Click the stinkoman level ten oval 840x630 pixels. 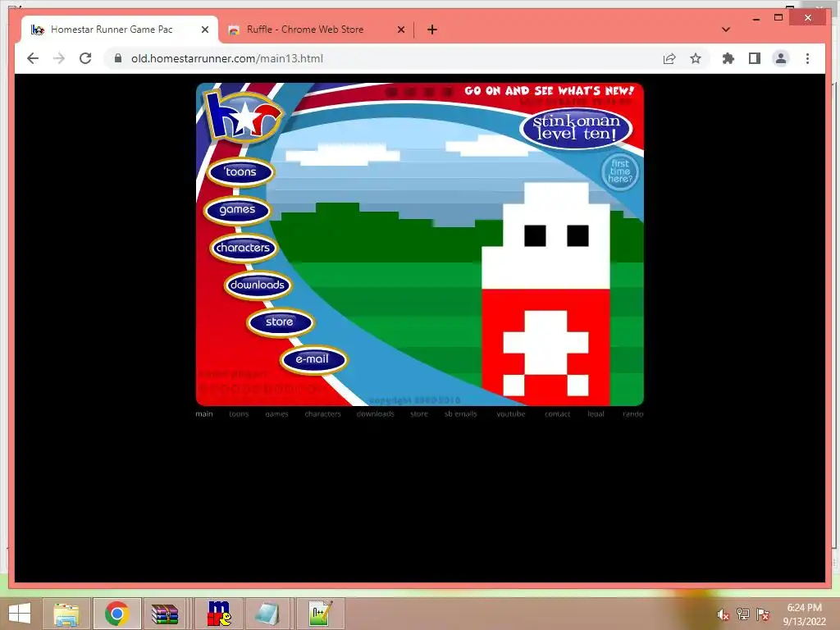point(576,127)
